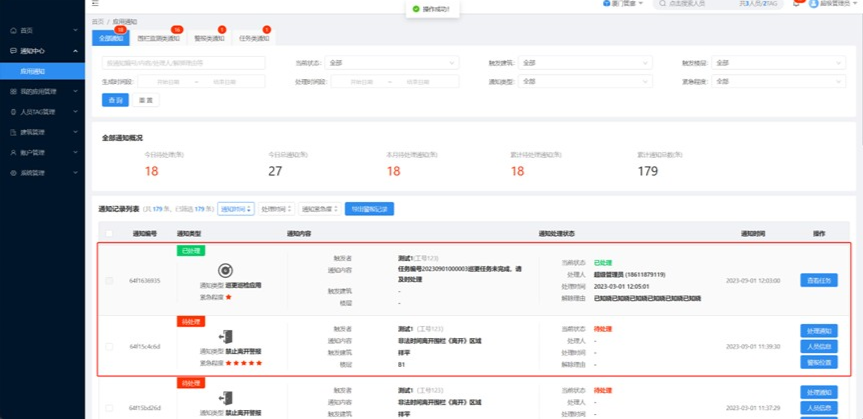Toggle the select-all checkbox in table header

(x=109, y=233)
